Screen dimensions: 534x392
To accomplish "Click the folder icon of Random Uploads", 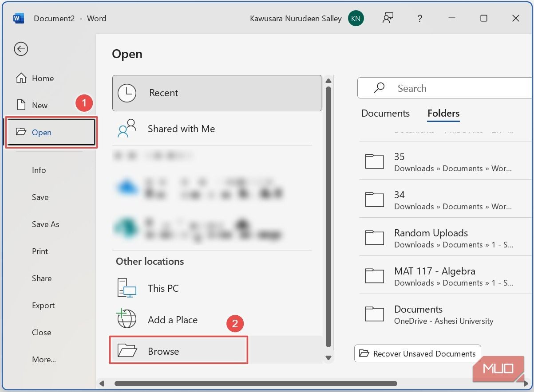I will [374, 238].
